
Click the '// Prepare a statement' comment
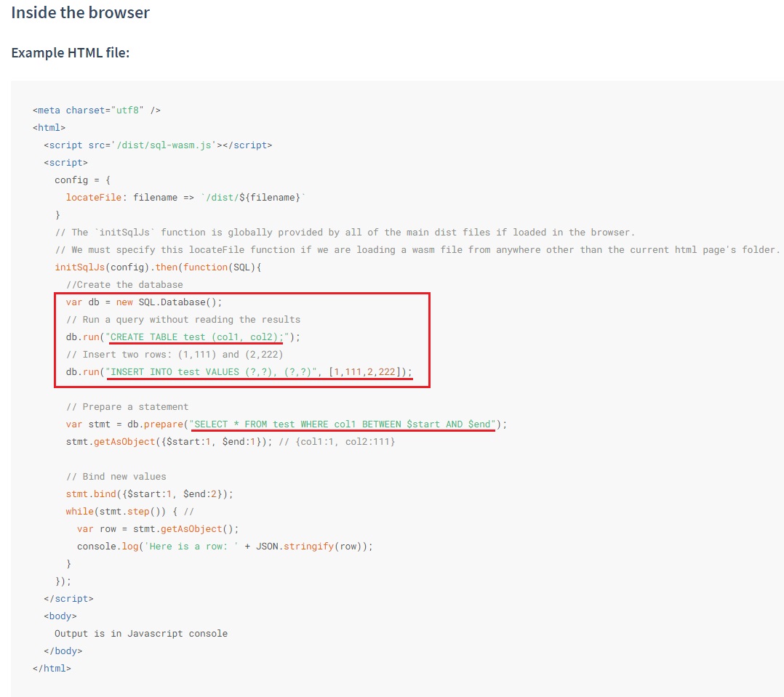(127, 407)
